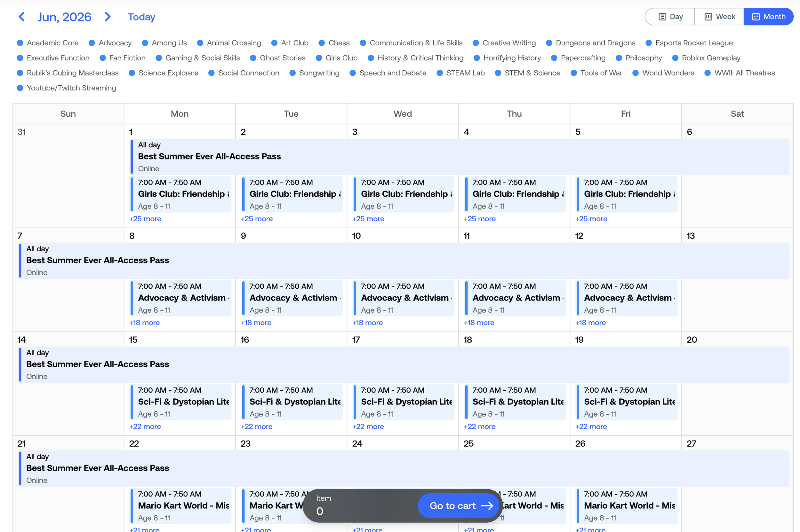
Task: Toggle the Roblox Gameplay category dot
Action: coord(676,58)
